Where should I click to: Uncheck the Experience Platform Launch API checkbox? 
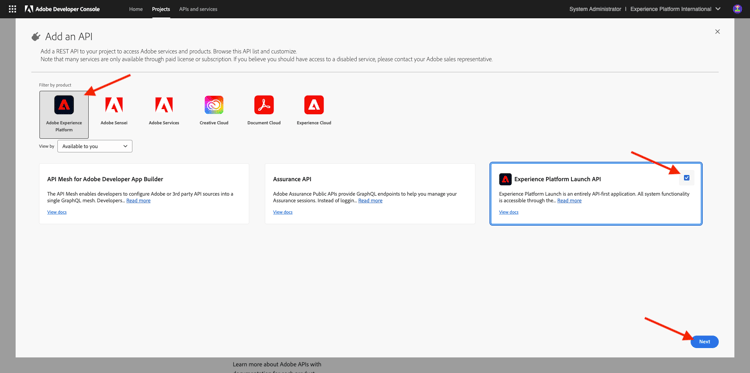click(x=687, y=178)
